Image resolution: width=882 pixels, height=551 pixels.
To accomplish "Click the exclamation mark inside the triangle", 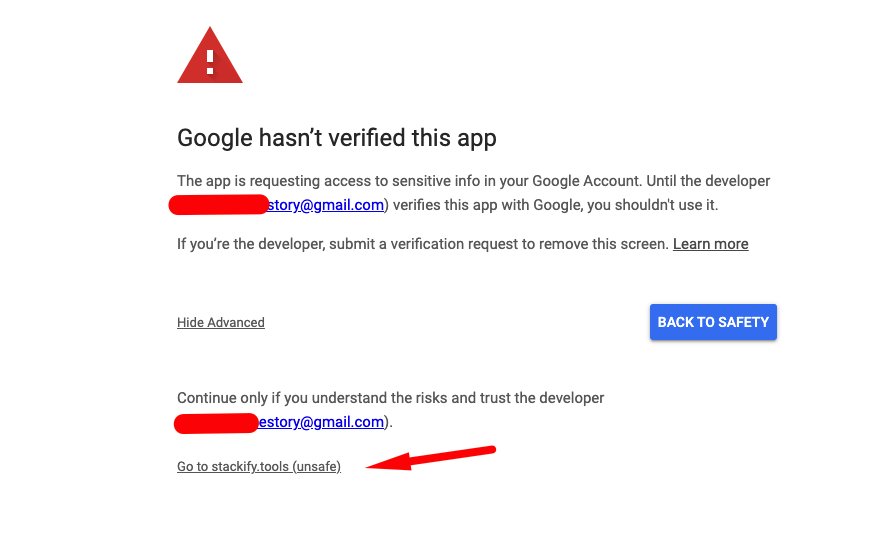I will coord(210,62).
